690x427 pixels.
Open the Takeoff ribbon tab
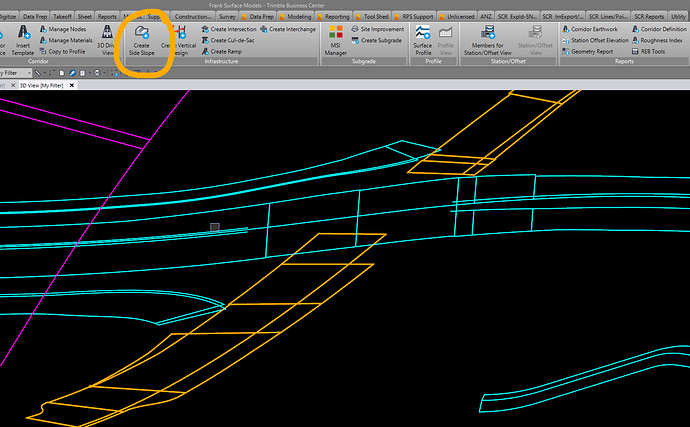point(62,17)
